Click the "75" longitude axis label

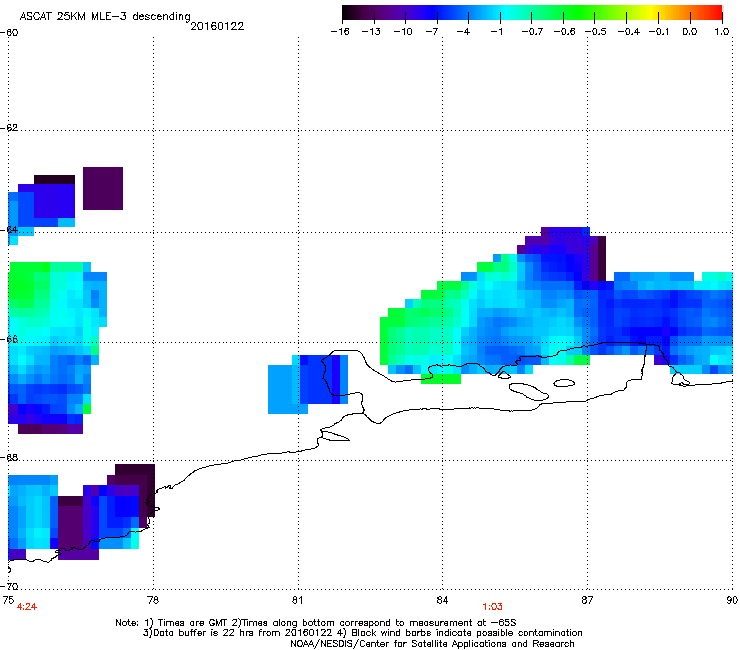point(8,599)
